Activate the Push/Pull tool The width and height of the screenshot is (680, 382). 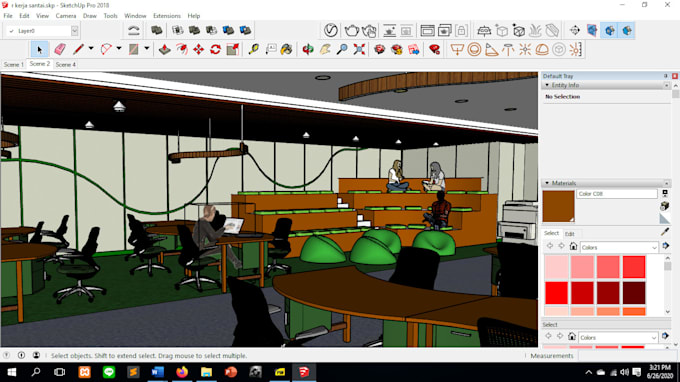click(x=164, y=49)
